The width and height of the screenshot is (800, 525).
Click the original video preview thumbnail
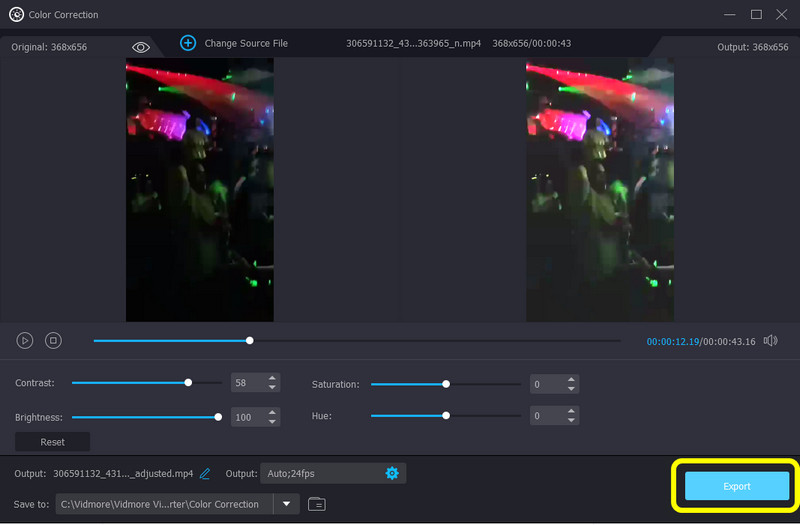(200, 190)
